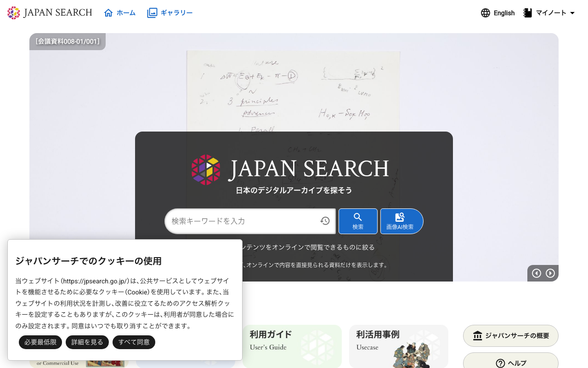Open the 利活用事例 Usecase card
588x368 pixels.
coord(399,346)
